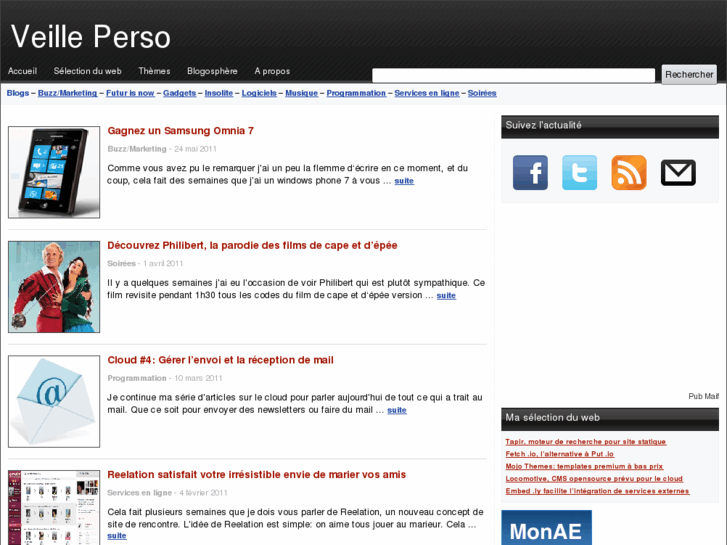Image resolution: width=727 pixels, height=545 pixels.
Task: Open the Musique category link
Action: (302, 93)
